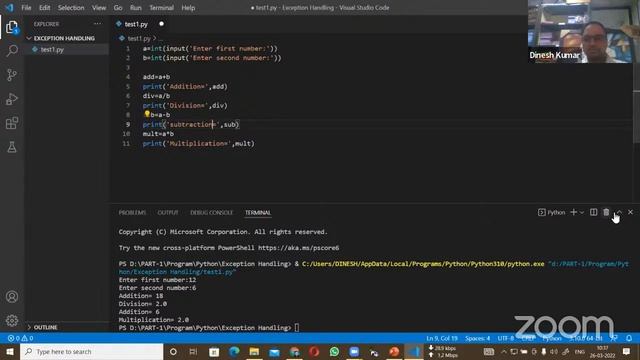Click the Windows taskbar search box
This screenshot has width=640, height=360.
(x=91, y=351)
